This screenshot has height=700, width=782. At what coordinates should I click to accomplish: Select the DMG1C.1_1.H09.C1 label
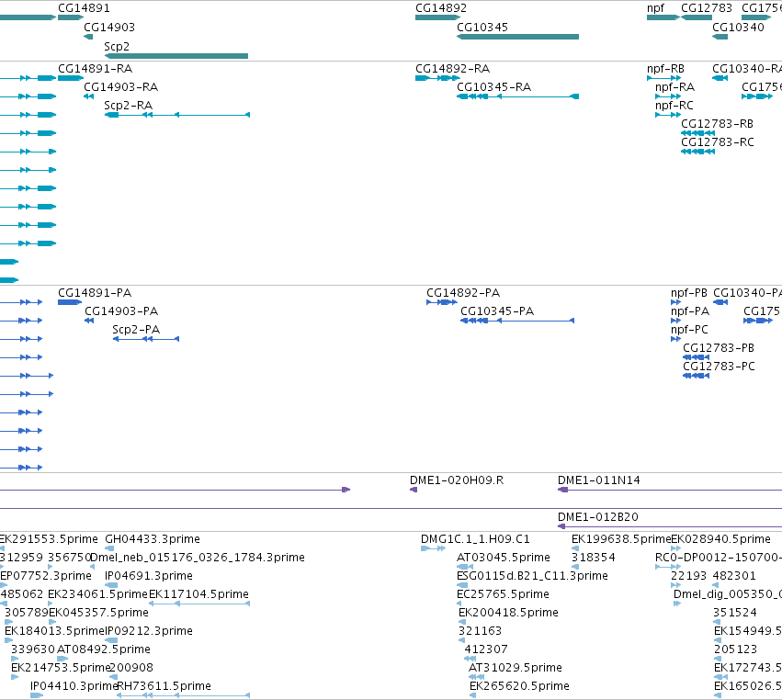click(475, 539)
